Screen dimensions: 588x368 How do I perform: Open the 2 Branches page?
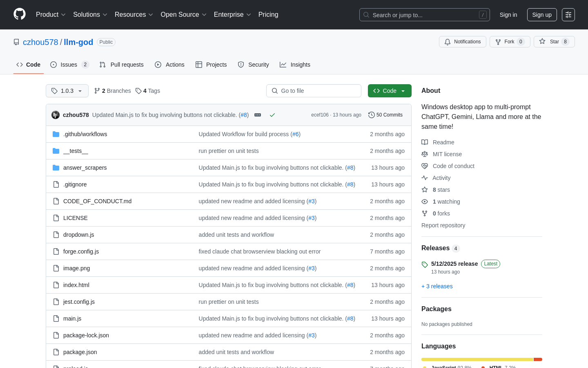[113, 91]
